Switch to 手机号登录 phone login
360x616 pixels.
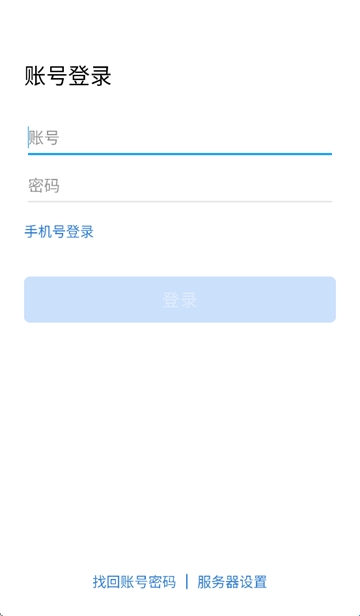59,232
